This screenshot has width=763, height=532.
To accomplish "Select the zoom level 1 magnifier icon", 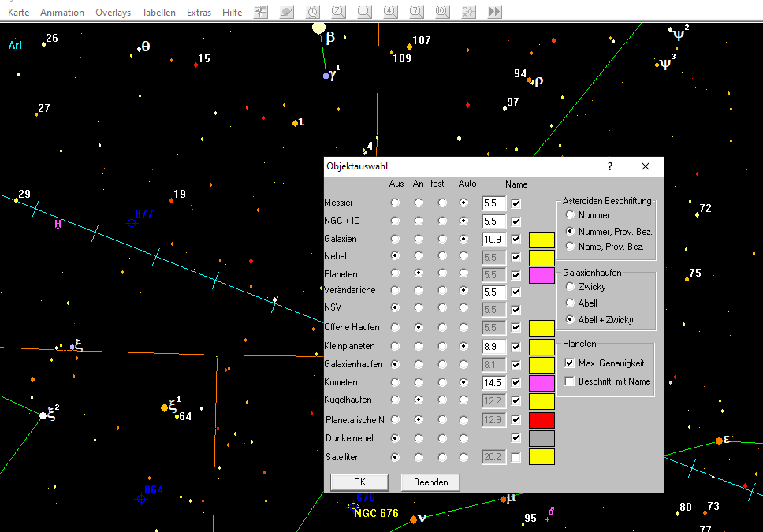I will [x=364, y=12].
